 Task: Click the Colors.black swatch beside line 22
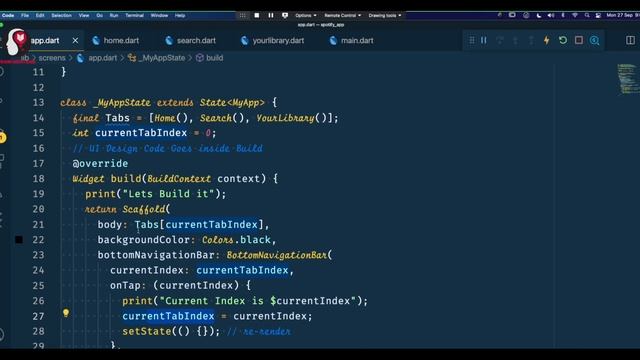click(x=19, y=240)
